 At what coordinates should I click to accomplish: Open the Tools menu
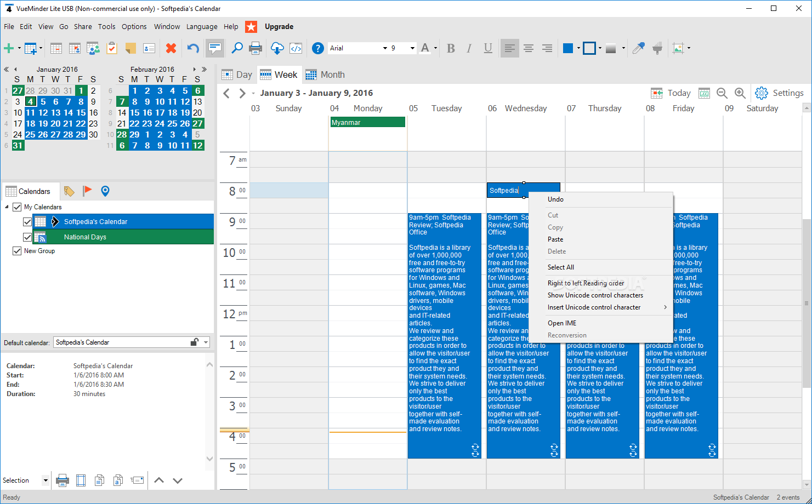(x=106, y=26)
